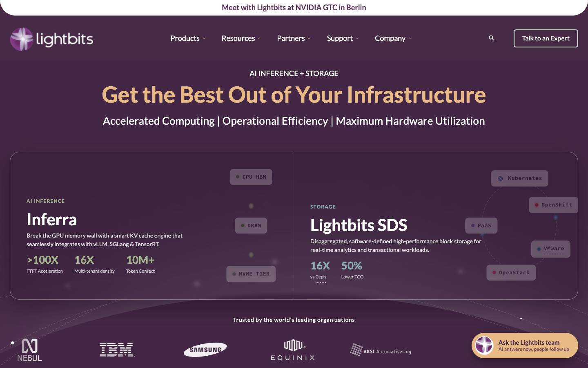The image size is (588, 368).
Task: Open the Company nav item
Action: (x=390, y=38)
